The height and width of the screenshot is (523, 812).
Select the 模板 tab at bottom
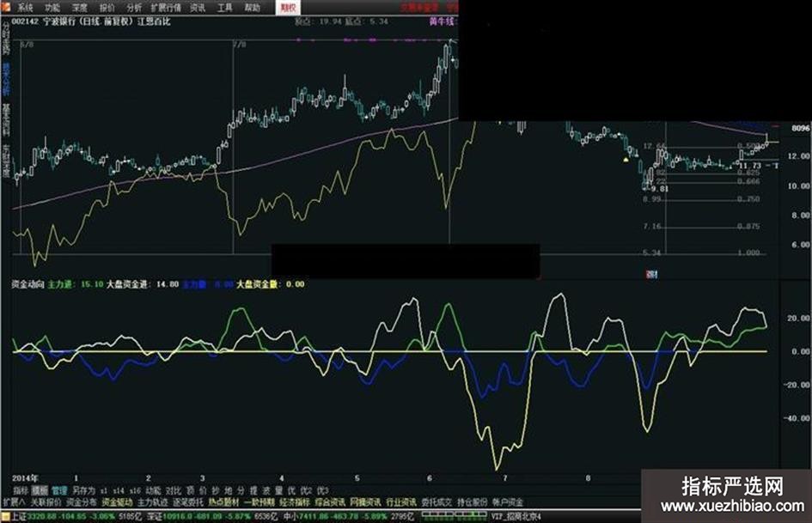pyautogui.click(x=40, y=490)
